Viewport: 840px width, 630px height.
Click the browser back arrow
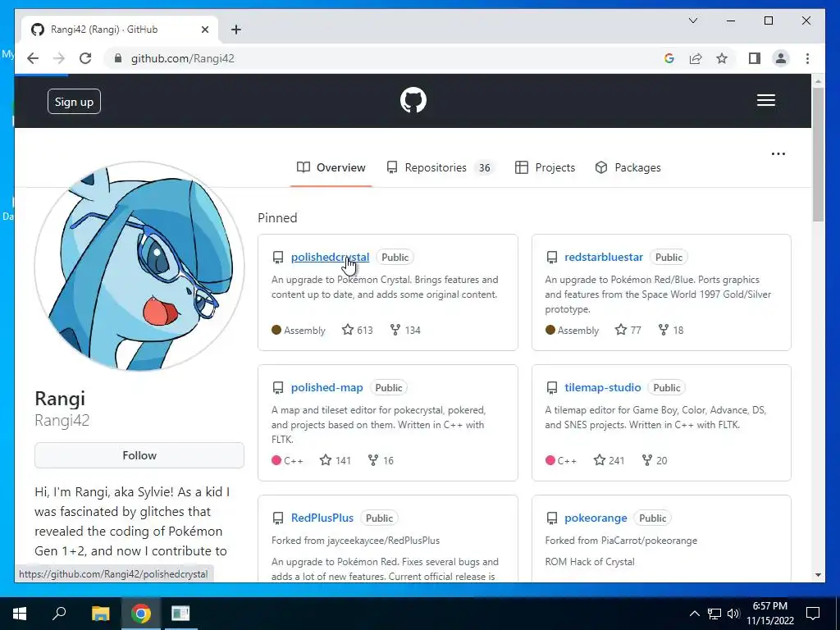pyautogui.click(x=33, y=58)
